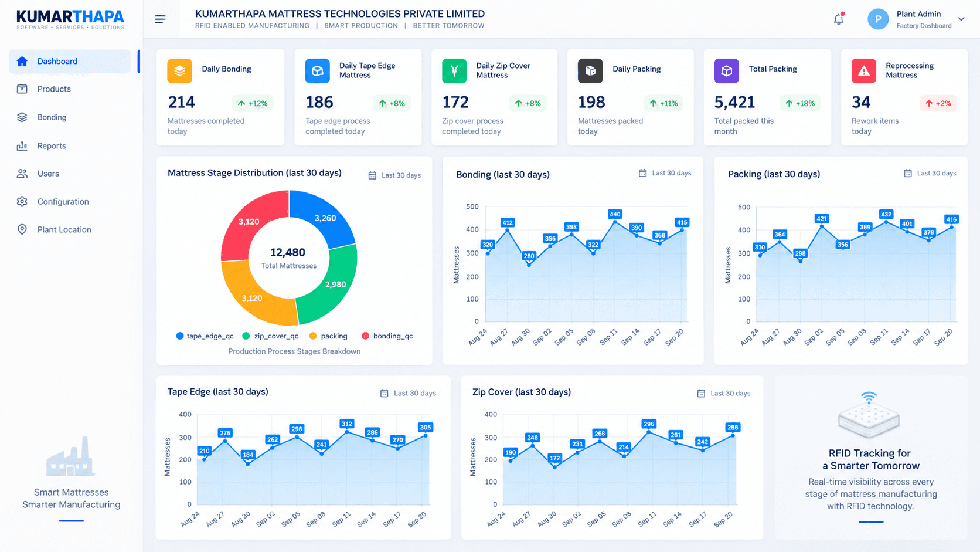This screenshot has width=980, height=552.
Task: Click the 214 Daily Bonding value
Action: click(182, 102)
